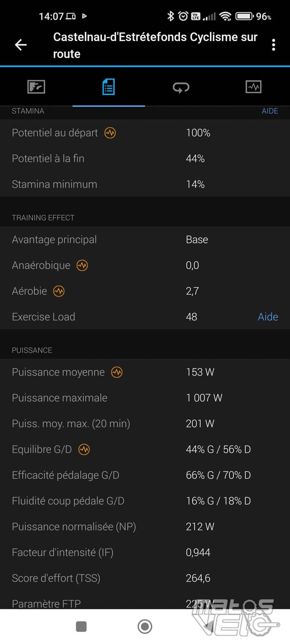Tap Firstbeat icon next to Potentiel au départ
Image resolution: width=290 pixels, height=644 pixels.
pyautogui.click(x=110, y=133)
